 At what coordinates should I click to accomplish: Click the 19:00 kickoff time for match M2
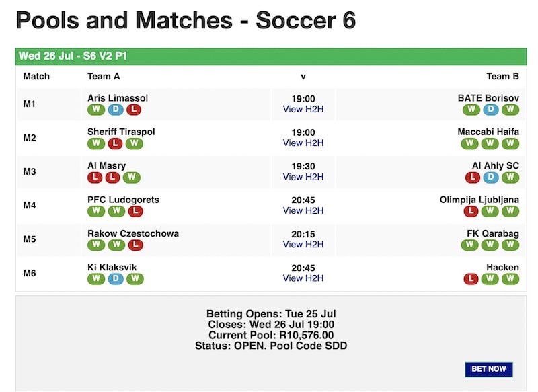point(303,132)
